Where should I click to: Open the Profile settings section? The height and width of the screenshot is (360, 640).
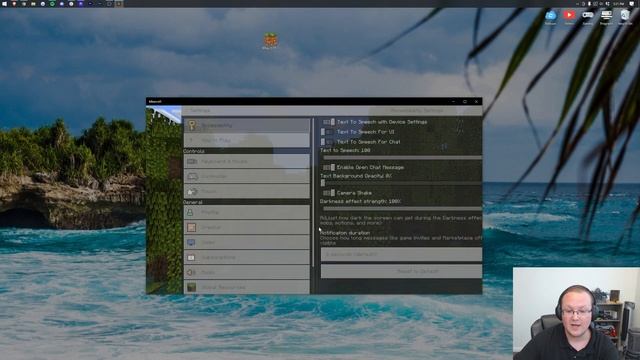[x=247, y=212]
